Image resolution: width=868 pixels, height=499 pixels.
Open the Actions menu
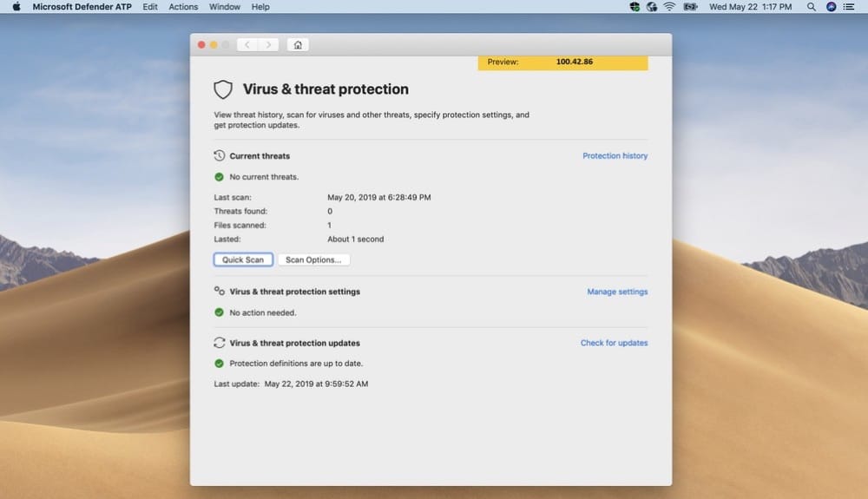[183, 7]
